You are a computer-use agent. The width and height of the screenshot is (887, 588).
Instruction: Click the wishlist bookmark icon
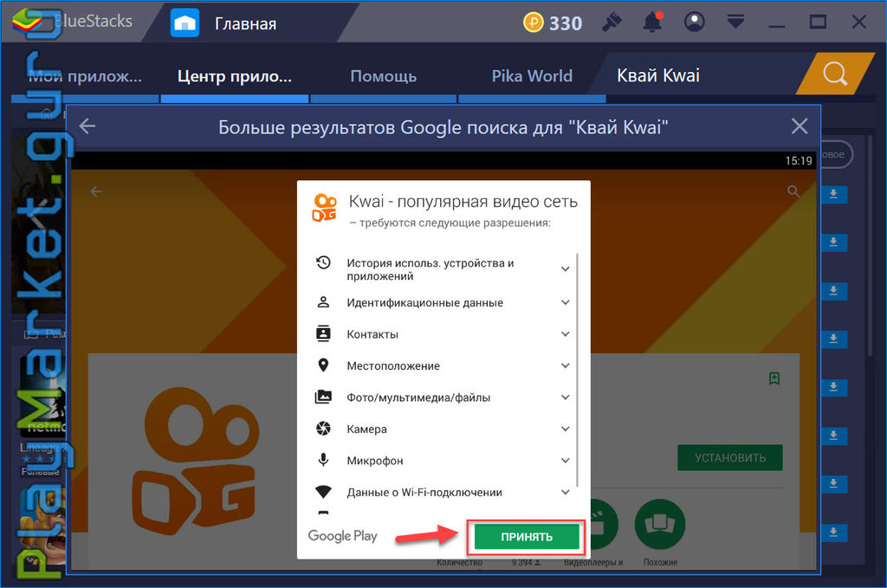pyautogui.click(x=774, y=378)
